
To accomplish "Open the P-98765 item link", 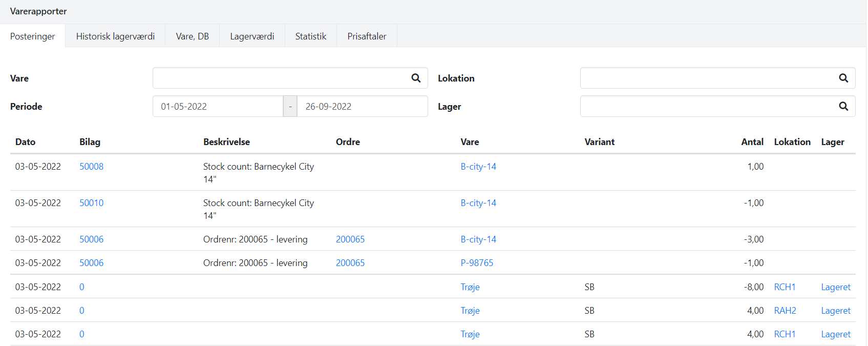I will coord(477,263).
